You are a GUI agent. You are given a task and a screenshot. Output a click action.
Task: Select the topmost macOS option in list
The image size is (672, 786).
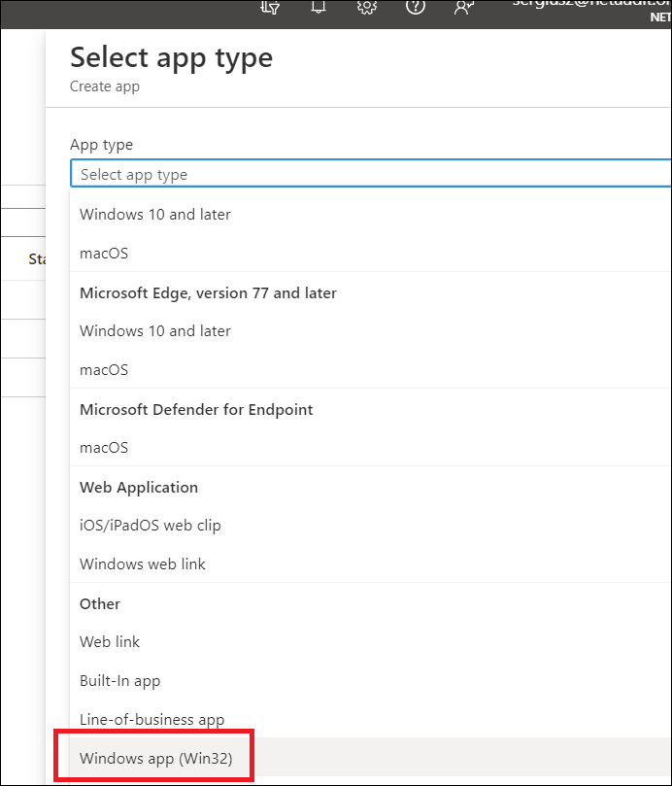click(104, 253)
